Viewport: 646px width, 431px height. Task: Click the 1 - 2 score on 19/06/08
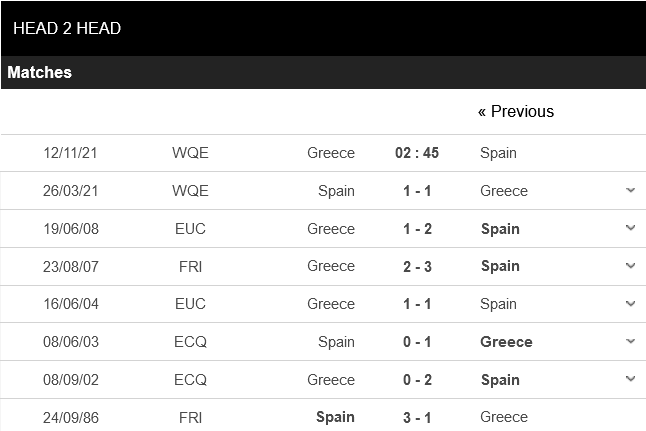(x=417, y=229)
